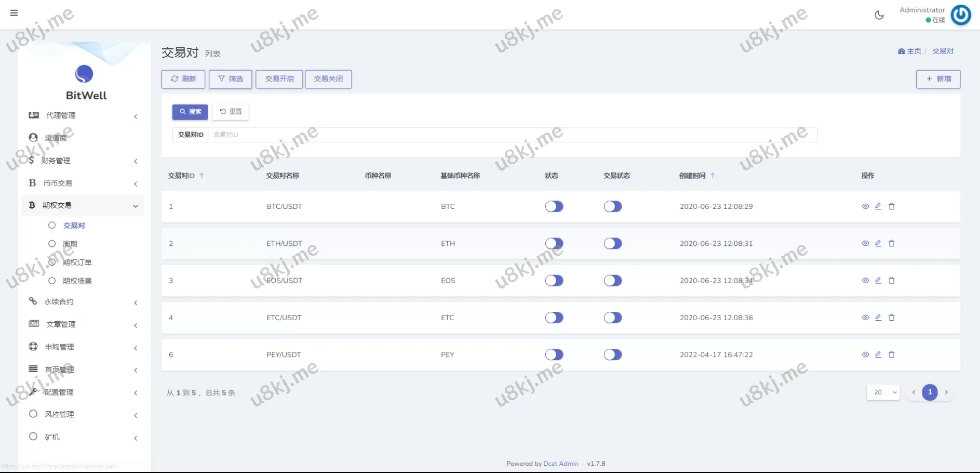
Task: Sort by 创建时间 column arrow
Action: tap(713, 176)
